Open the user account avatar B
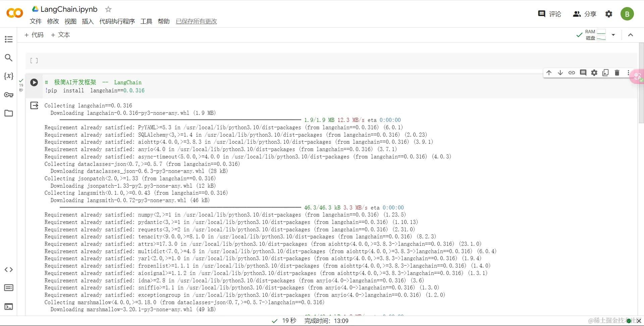 pyautogui.click(x=627, y=14)
